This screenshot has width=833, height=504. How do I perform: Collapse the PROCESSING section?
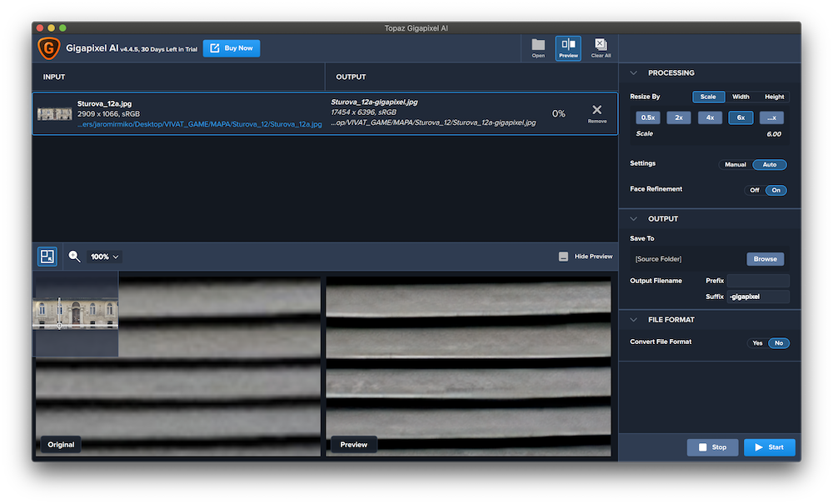tap(634, 73)
